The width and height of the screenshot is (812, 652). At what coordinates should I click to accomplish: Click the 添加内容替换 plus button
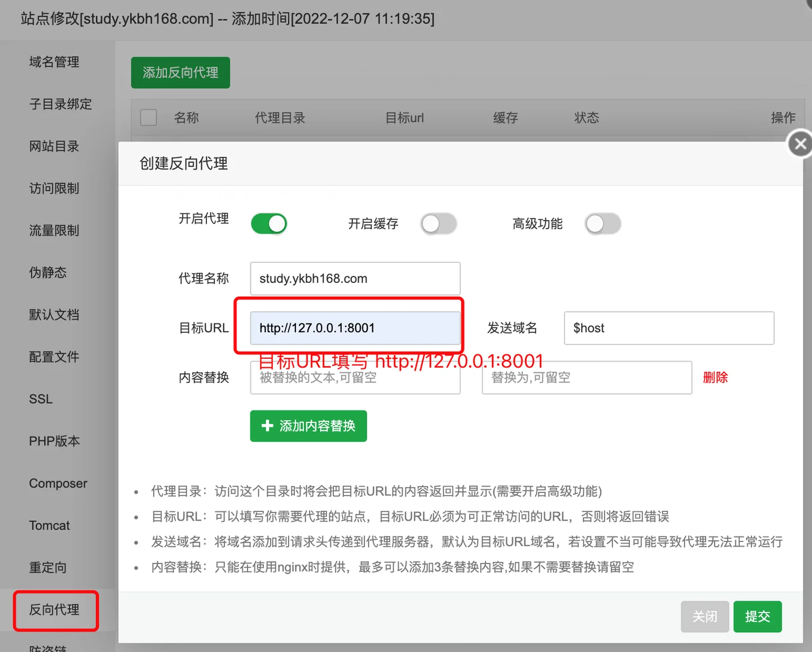(308, 426)
